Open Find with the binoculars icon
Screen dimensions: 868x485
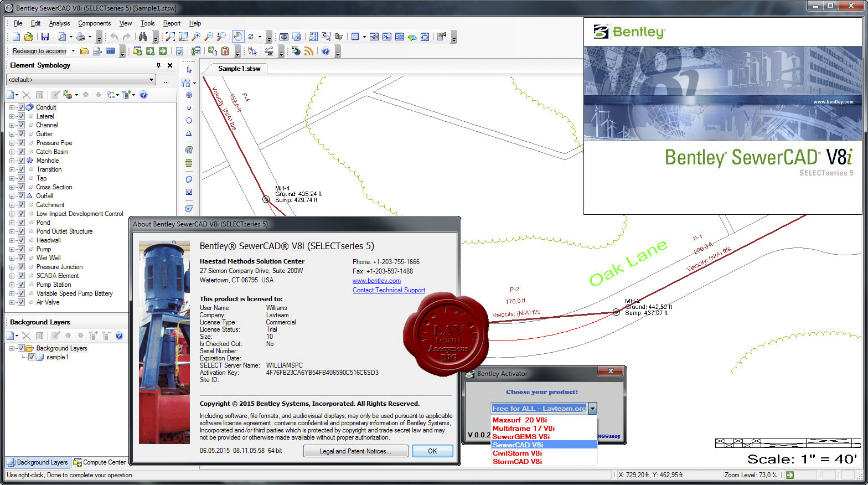(x=143, y=37)
